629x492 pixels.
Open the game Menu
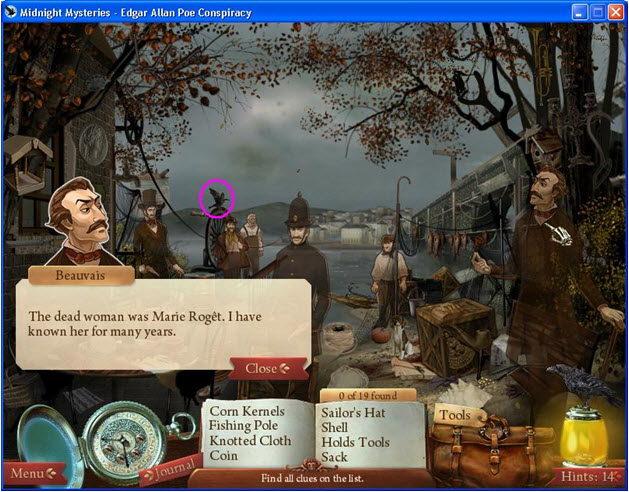[34, 472]
